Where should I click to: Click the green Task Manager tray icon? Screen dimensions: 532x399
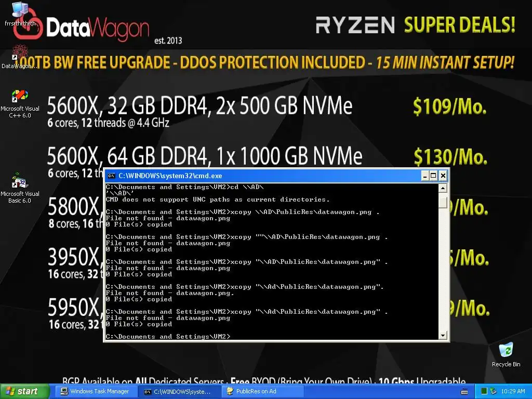484,392
